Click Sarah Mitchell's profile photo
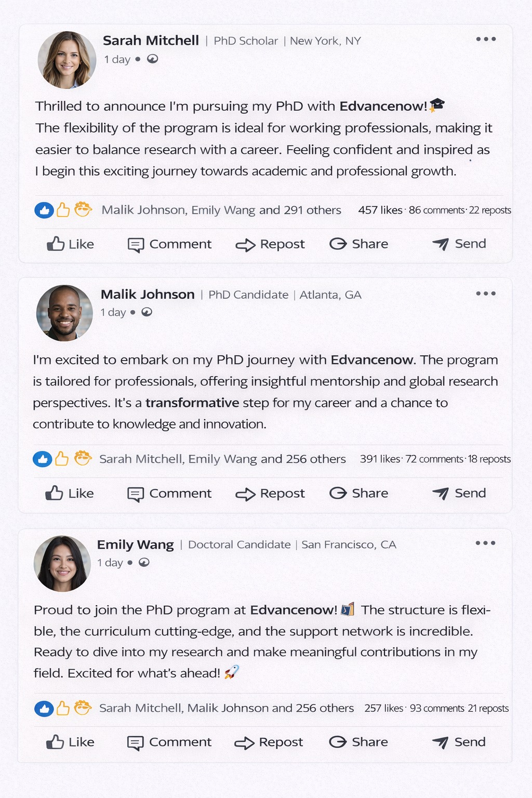The image size is (532, 798). [67, 60]
